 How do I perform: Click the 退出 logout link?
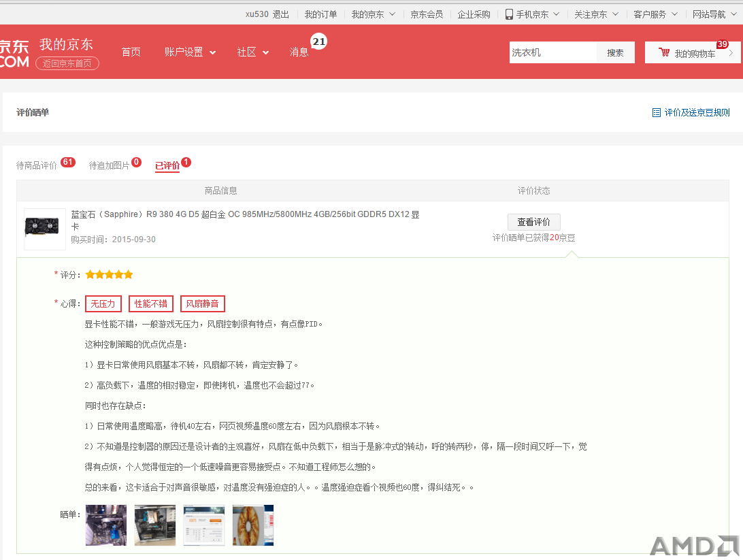[280, 14]
